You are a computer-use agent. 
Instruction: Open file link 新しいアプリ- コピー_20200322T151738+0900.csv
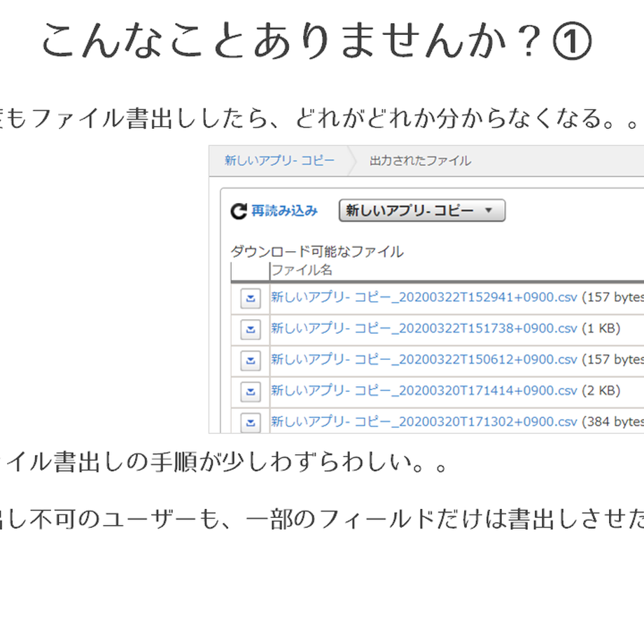424,328
